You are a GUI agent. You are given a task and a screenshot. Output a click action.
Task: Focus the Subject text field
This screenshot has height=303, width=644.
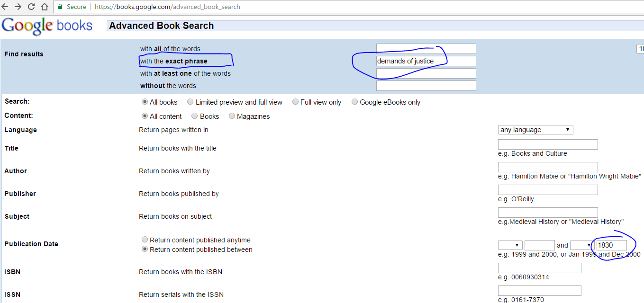tap(548, 213)
